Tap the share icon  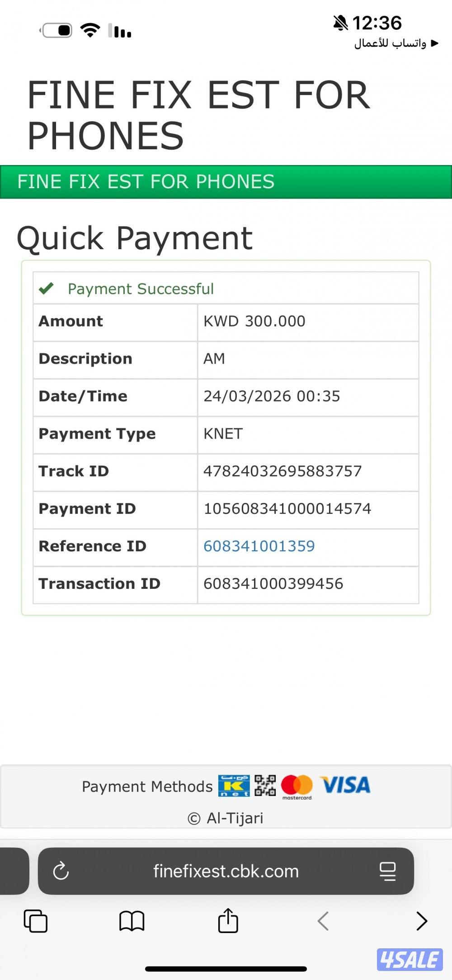click(228, 920)
